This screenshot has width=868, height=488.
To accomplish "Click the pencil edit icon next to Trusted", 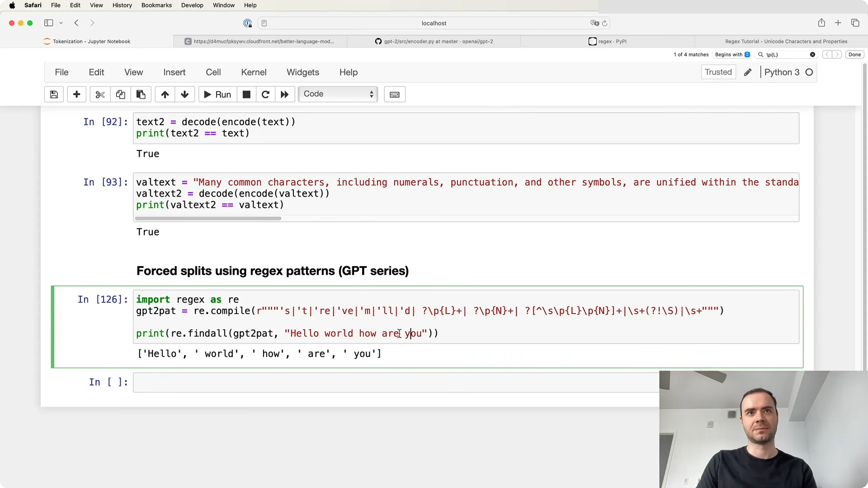I will tap(748, 72).
